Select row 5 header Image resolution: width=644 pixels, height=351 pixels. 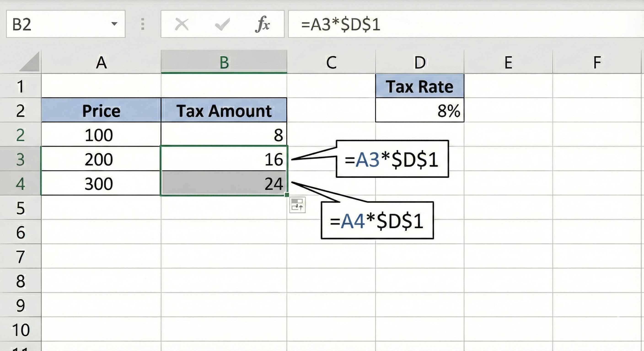(21, 208)
